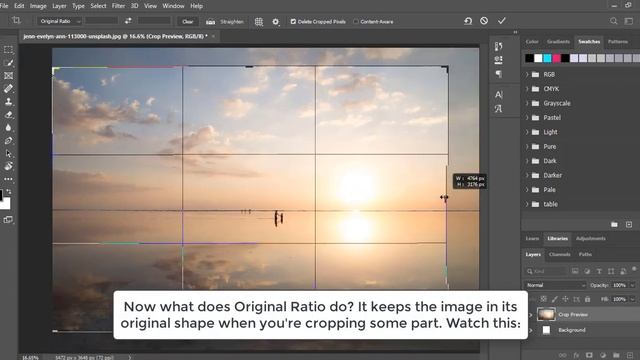This screenshot has height=360, width=640.
Task: Open the Character panel icon
Action: point(498,95)
